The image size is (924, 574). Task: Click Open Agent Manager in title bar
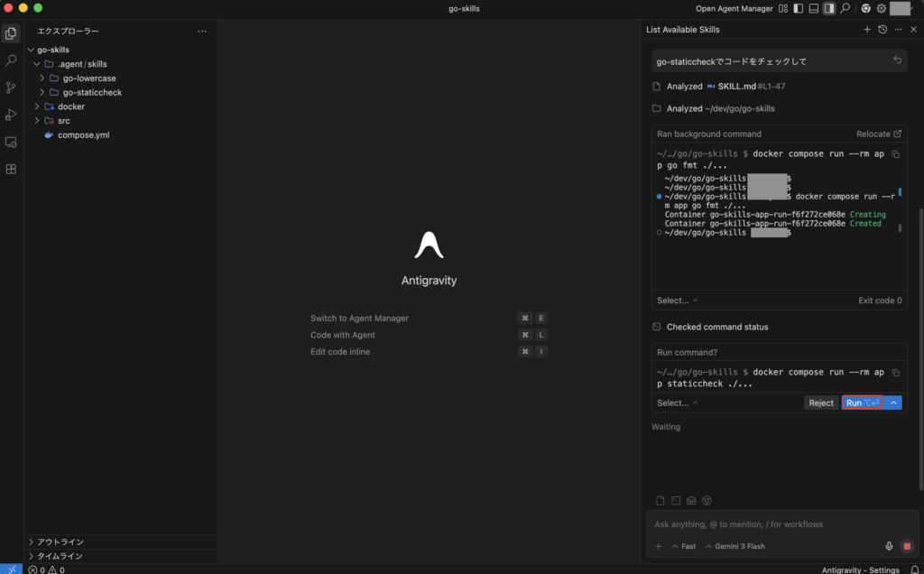click(x=734, y=8)
